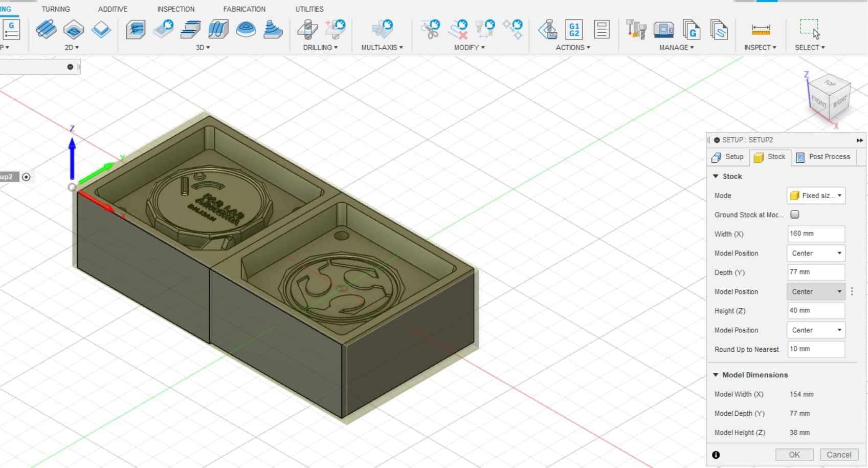Image resolution: width=868 pixels, height=468 pixels.
Task: Click the Select tool icon
Action: point(810,29)
